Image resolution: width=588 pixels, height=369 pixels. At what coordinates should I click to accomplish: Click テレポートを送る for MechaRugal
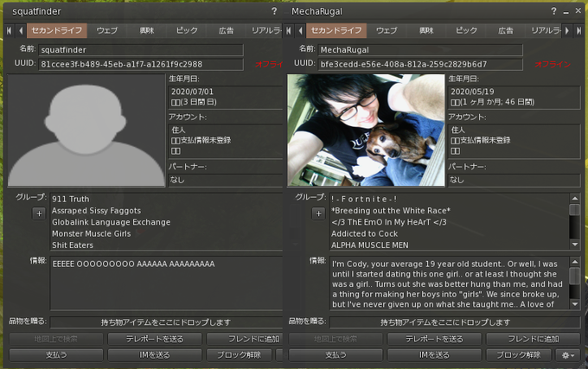pyautogui.click(x=434, y=339)
